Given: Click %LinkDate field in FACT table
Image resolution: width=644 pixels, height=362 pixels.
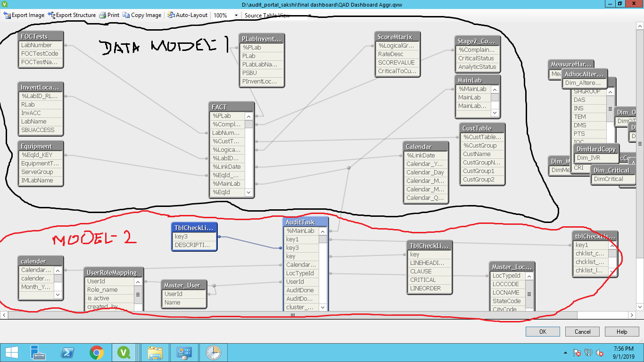Looking at the screenshot, I should (x=227, y=167).
